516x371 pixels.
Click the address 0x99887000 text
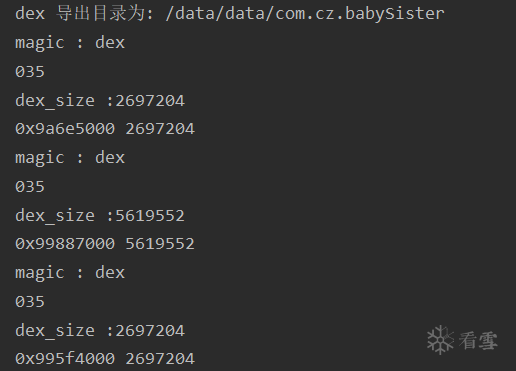tap(65, 244)
